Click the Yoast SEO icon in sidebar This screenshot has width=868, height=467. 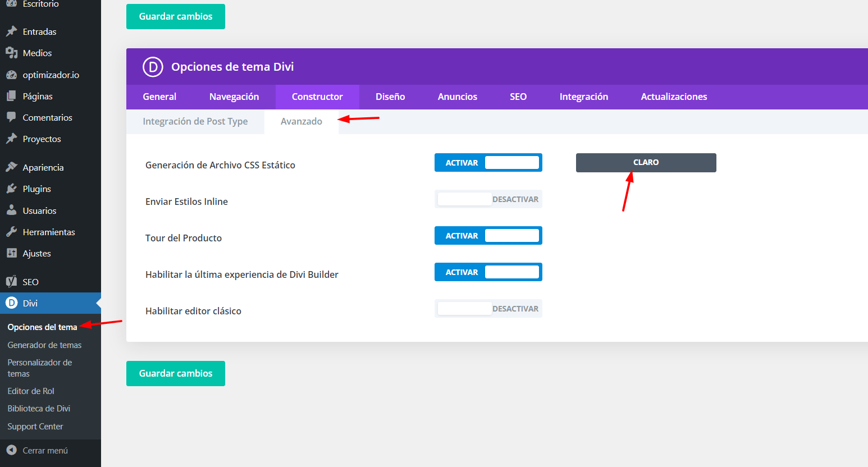[x=11, y=282]
